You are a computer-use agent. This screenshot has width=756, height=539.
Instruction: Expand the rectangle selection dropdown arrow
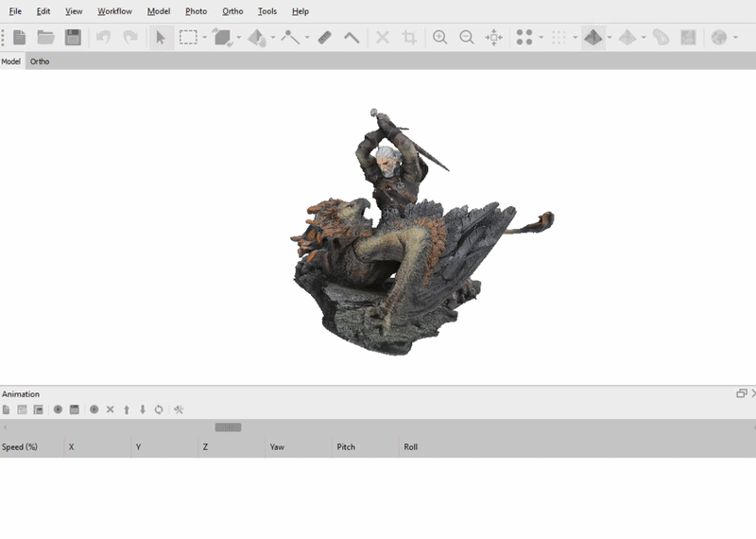pyautogui.click(x=205, y=39)
